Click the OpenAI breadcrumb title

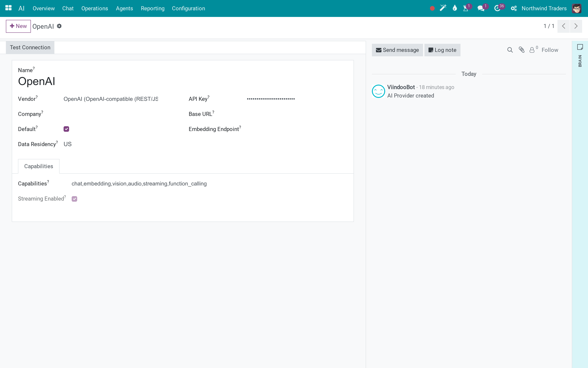[43, 26]
